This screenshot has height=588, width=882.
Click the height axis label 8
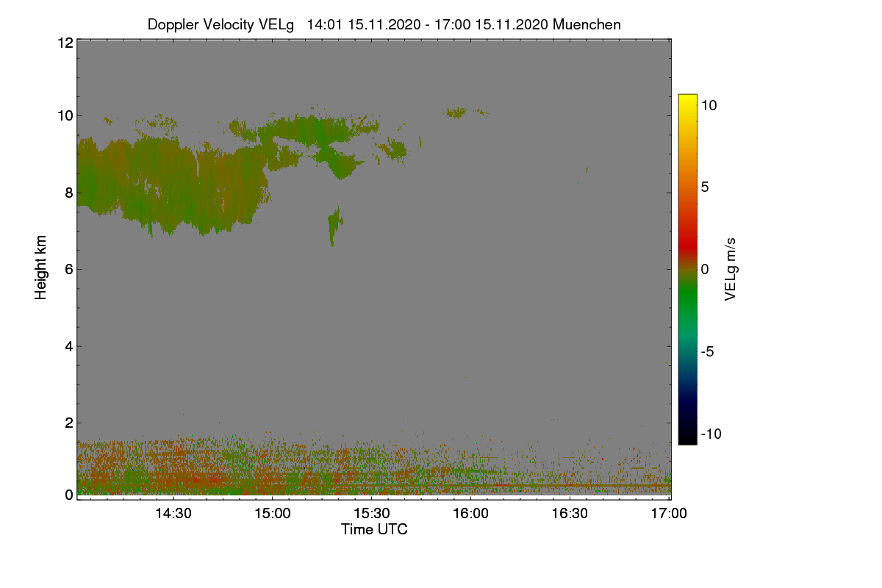pos(69,193)
